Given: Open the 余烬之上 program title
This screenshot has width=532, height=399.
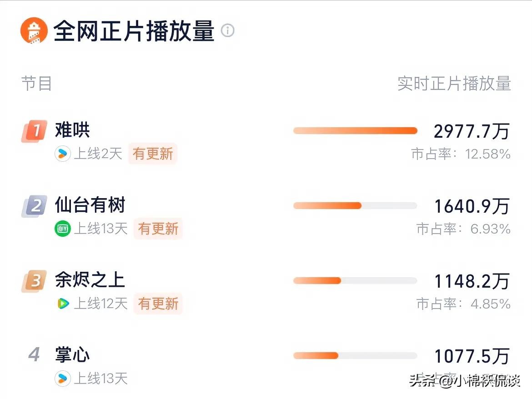Looking at the screenshot, I should point(90,280).
